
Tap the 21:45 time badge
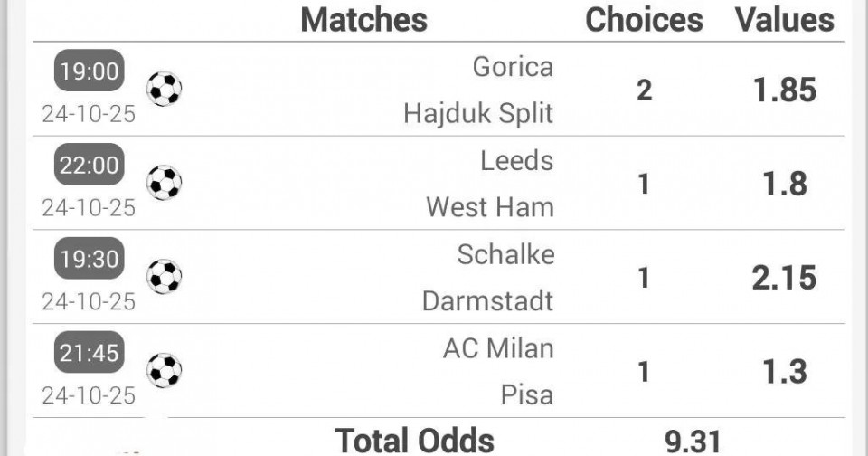[x=89, y=354]
